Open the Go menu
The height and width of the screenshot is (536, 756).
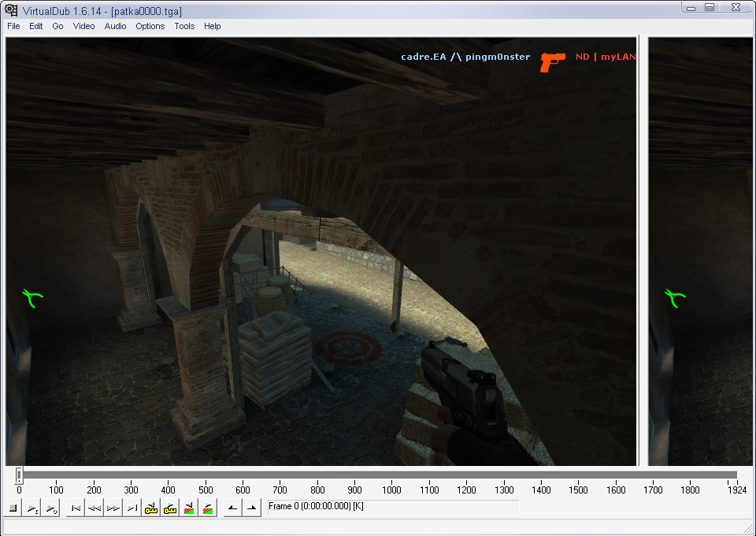point(57,26)
